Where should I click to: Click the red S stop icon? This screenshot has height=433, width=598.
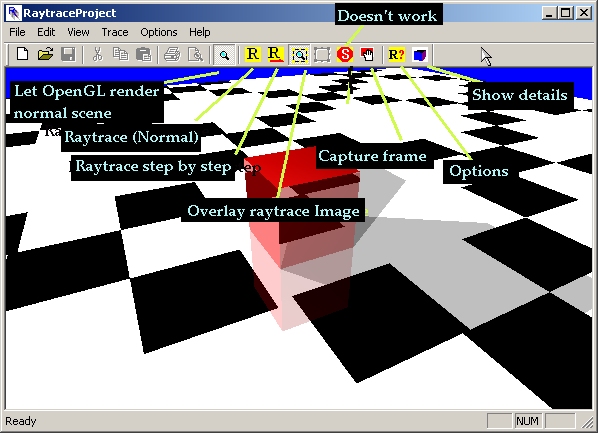pyautogui.click(x=345, y=54)
